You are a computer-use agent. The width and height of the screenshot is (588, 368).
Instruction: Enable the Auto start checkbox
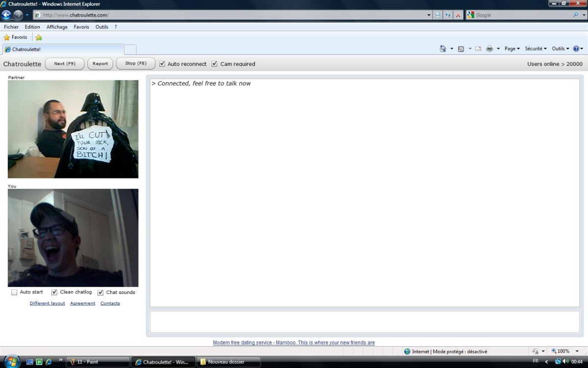tap(14, 292)
